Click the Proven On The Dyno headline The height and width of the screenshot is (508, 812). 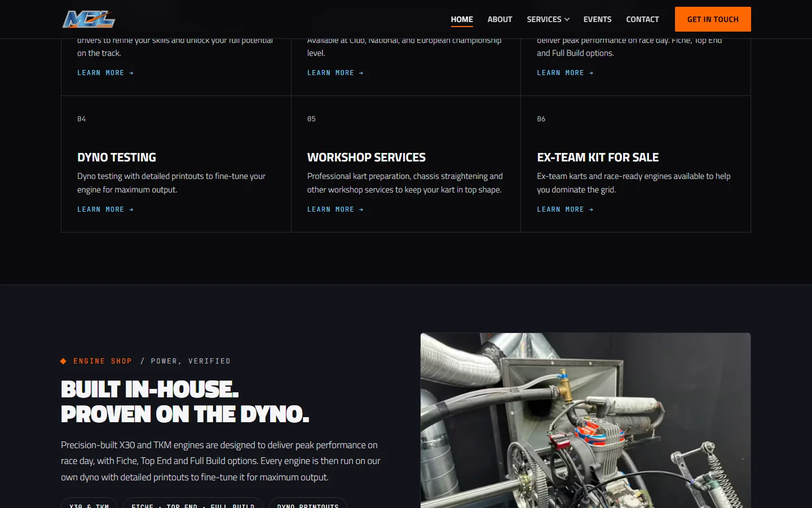pos(185,414)
